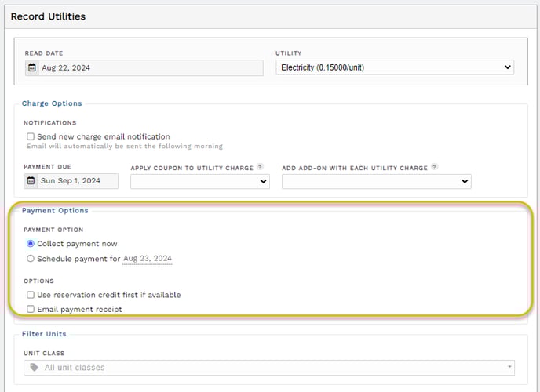540x392 pixels.
Task: Click the Read Date calendar icon
Action: (x=32, y=67)
